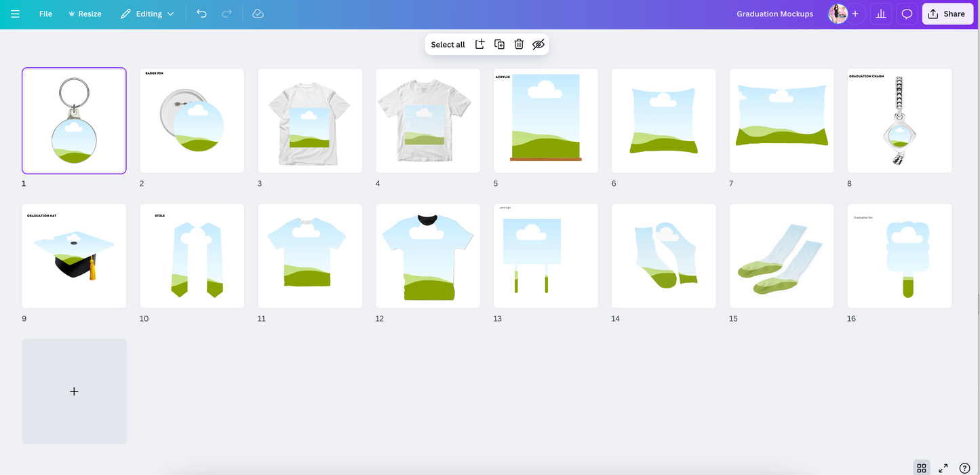Share the Graduation Mockups design
This screenshot has height=475, width=980.
(947, 14)
